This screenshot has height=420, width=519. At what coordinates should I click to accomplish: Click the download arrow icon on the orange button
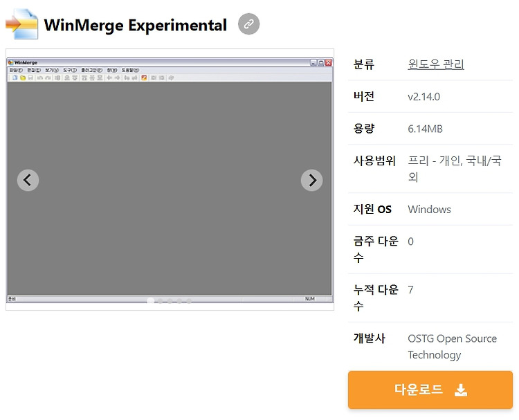[461, 390]
